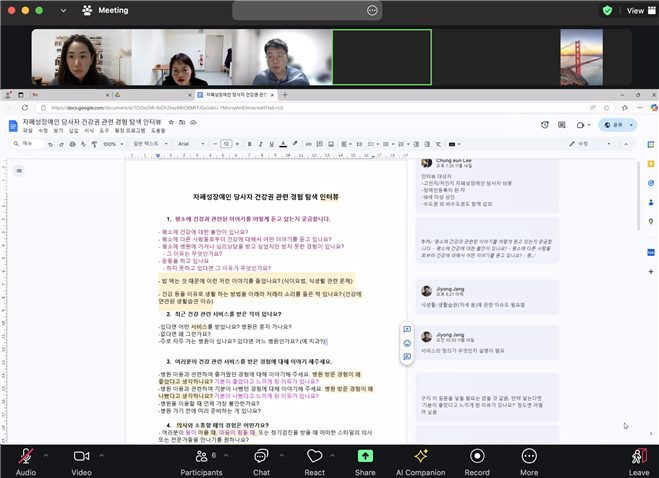Viewport: 659px width, 478px height.
Task: Toggle Zoom video camera
Action: (x=81, y=462)
